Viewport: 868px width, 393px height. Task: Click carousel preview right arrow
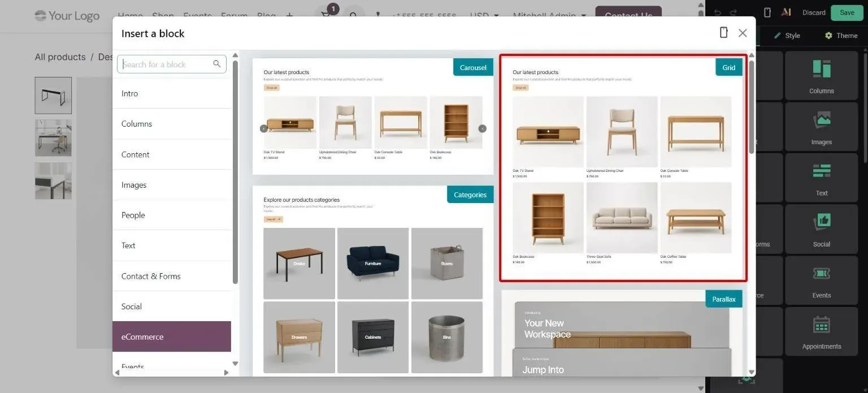[482, 128]
